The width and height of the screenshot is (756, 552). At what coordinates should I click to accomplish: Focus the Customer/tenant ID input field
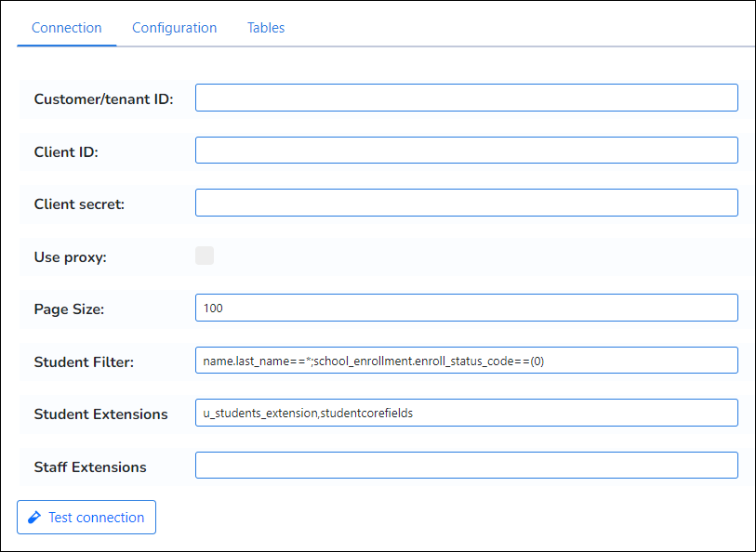pos(466,99)
